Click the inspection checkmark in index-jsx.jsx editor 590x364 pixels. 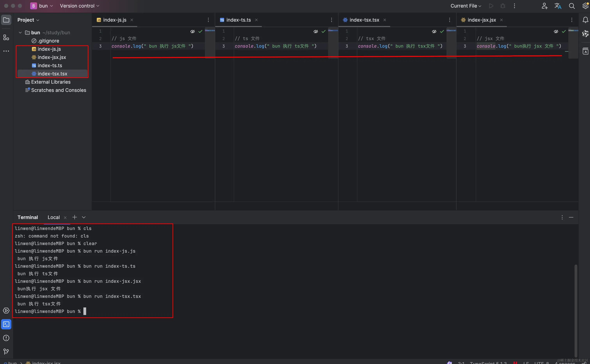(x=564, y=32)
